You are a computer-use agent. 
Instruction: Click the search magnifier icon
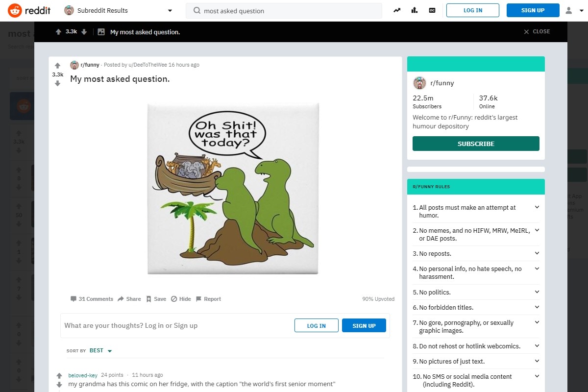[197, 11]
